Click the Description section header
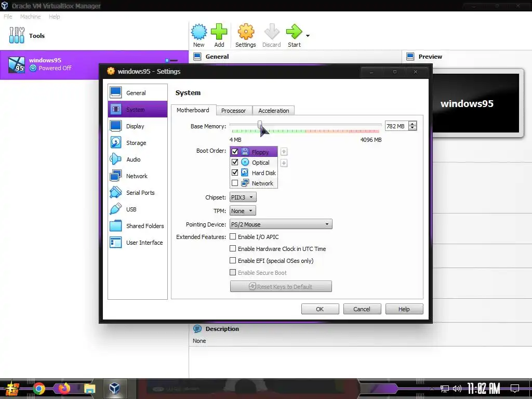The height and width of the screenshot is (399, 532). pyautogui.click(x=222, y=329)
